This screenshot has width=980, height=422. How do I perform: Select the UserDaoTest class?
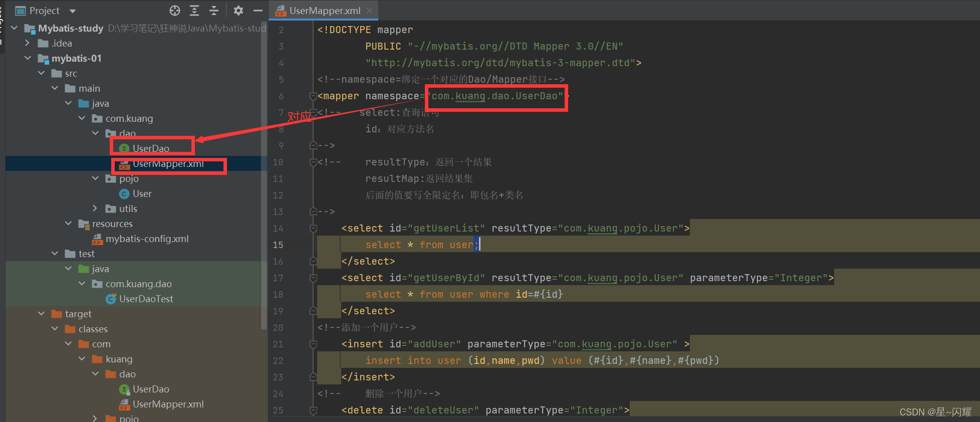pos(146,299)
